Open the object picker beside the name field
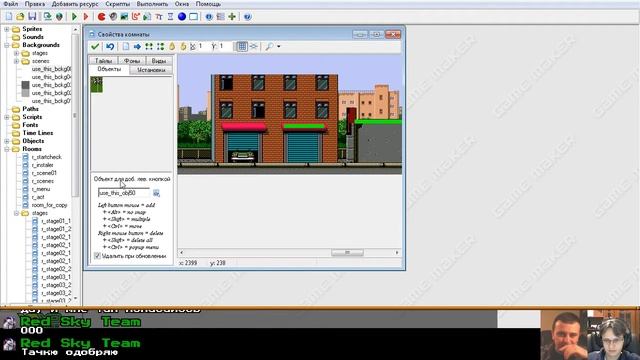Screen dimensions: 640x360 [156, 193]
